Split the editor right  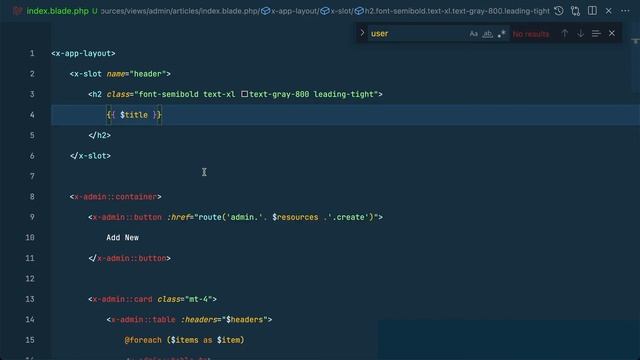point(592,11)
